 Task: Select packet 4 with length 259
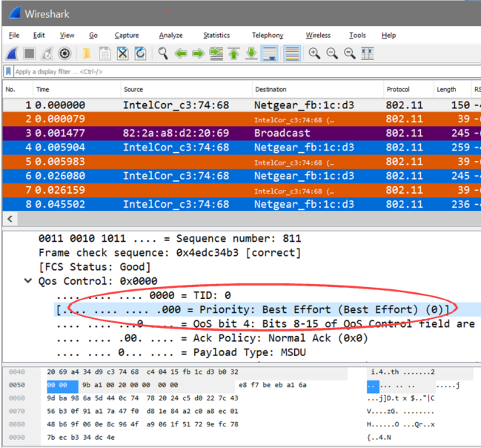point(242,147)
